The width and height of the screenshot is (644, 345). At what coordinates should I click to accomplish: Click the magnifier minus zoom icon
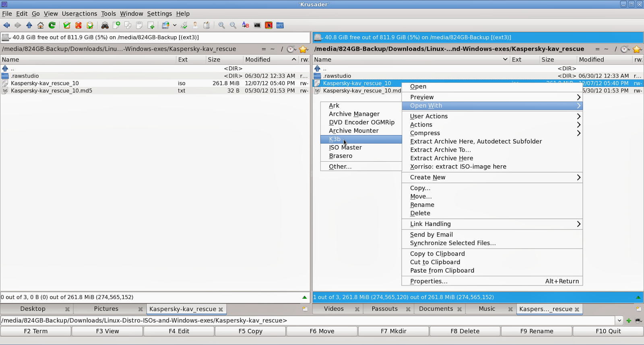233,25
